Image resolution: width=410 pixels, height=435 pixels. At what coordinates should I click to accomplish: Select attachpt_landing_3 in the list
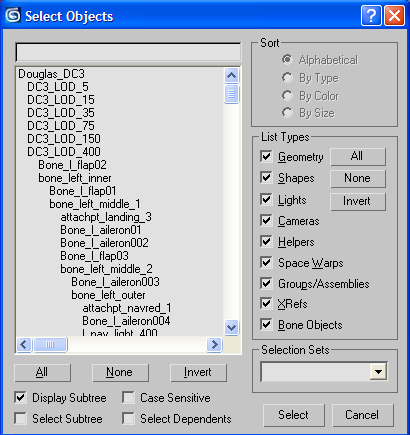click(106, 217)
